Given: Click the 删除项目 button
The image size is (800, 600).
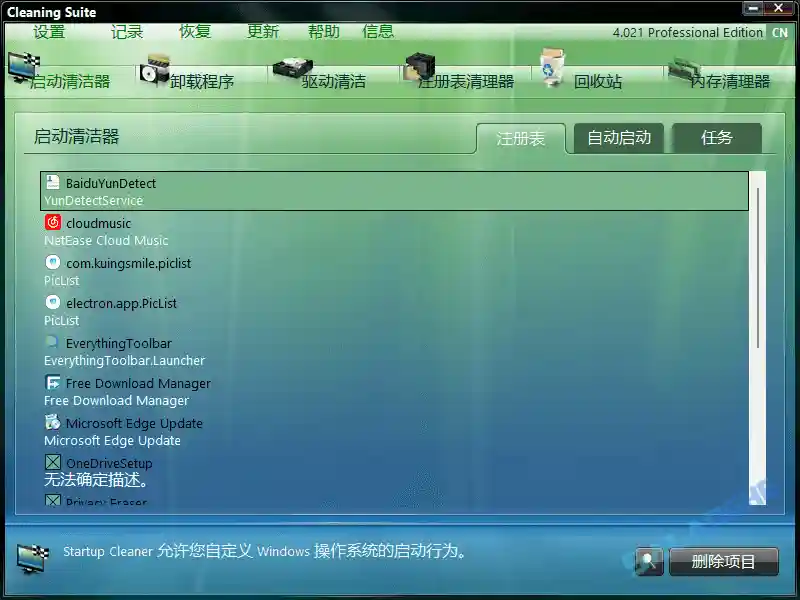Looking at the screenshot, I should pos(724,562).
